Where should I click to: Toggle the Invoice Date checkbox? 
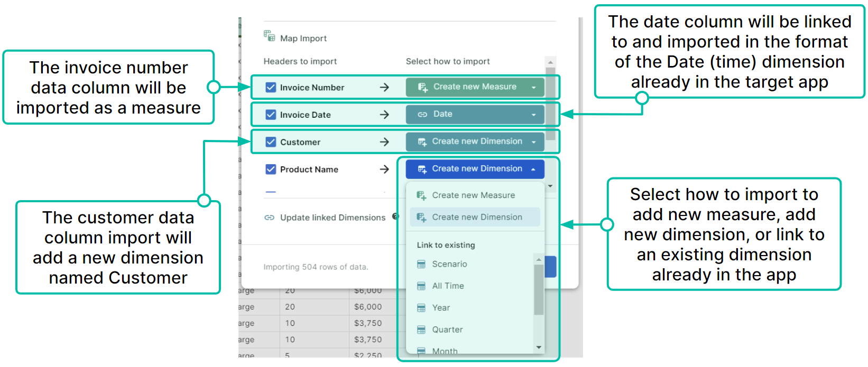[271, 115]
